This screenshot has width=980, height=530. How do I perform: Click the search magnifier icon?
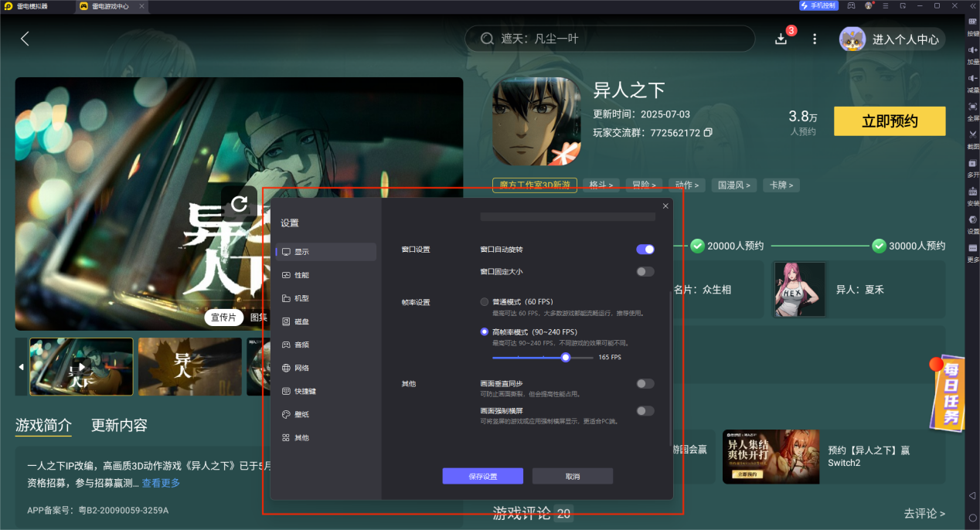tap(487, 39)
